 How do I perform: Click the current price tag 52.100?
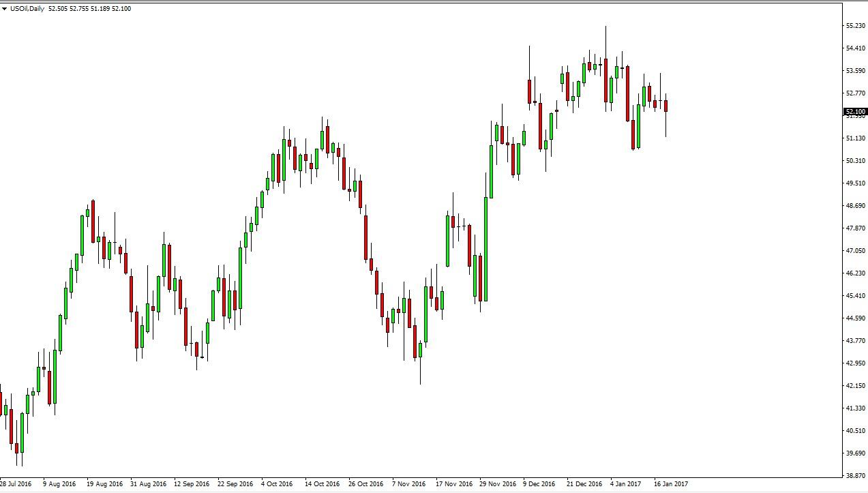click(x=855, y=111)
